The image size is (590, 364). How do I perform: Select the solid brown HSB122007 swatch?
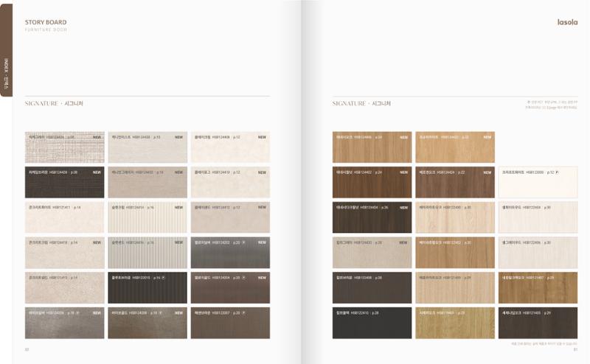230,323
